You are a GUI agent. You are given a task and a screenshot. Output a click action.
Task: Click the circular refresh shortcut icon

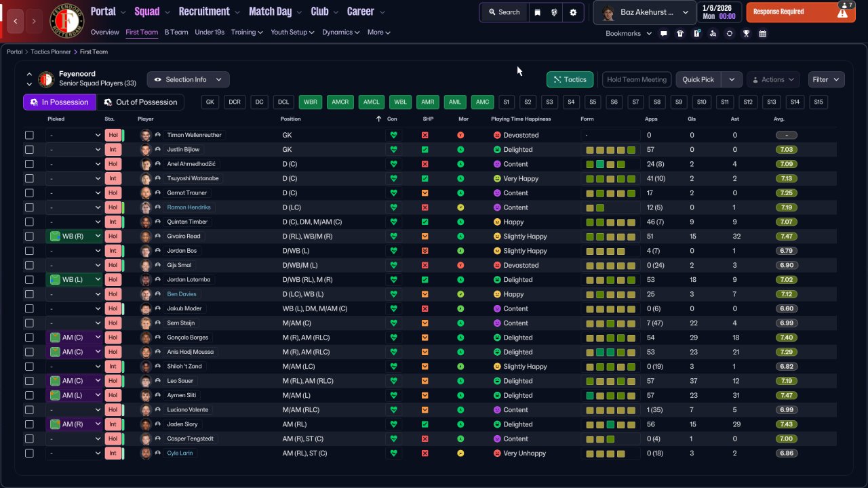click(x=730, y=33)
